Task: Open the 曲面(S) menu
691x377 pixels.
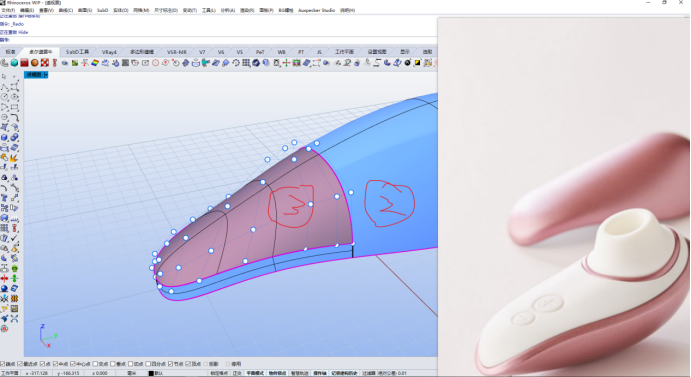Action: pos(85,10)
